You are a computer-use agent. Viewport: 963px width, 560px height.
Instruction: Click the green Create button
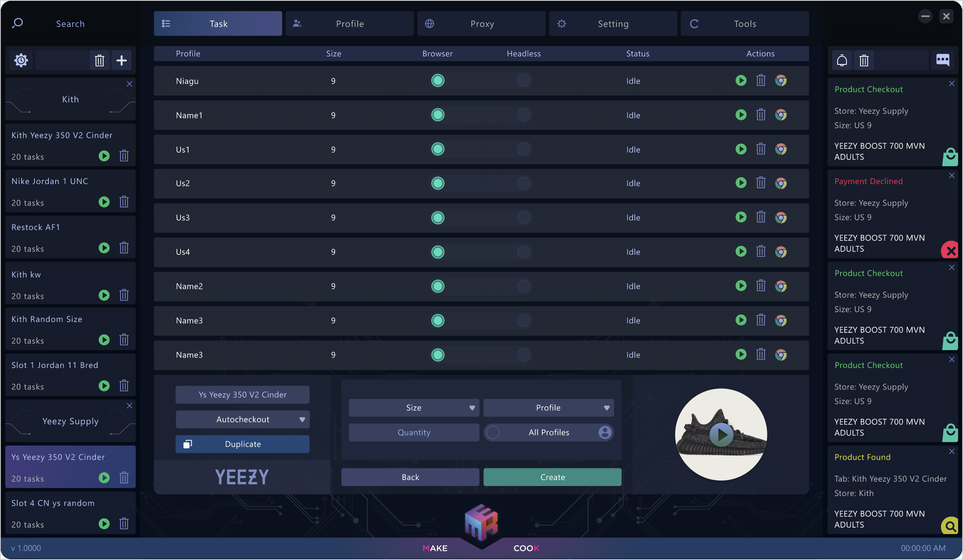click(552, 477)
